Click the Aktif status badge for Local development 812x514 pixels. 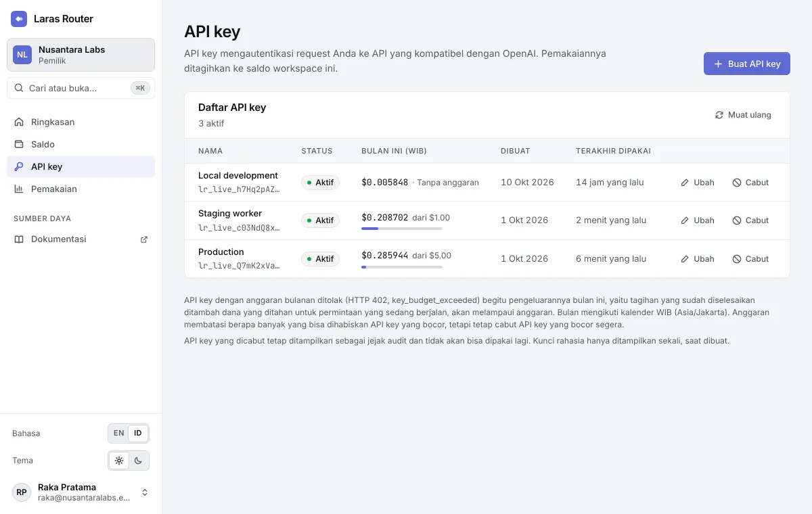321,183
